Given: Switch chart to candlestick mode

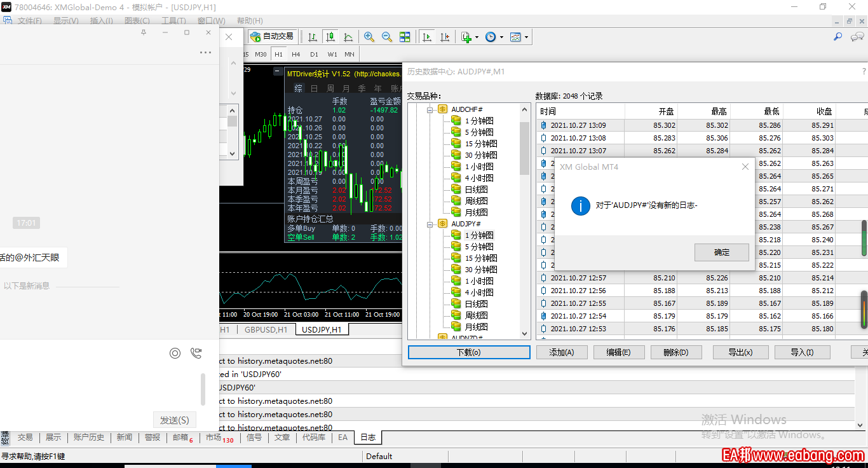Looking at the screenshot, I should click(330, 37).
